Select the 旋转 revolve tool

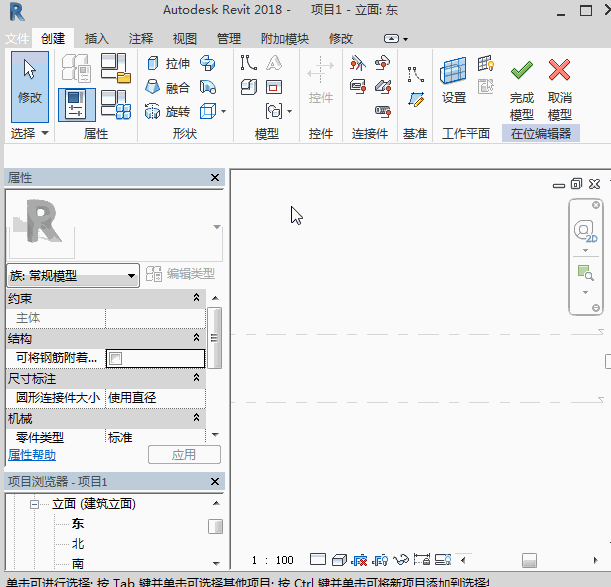pyautogui.click(x=167, y=111)
